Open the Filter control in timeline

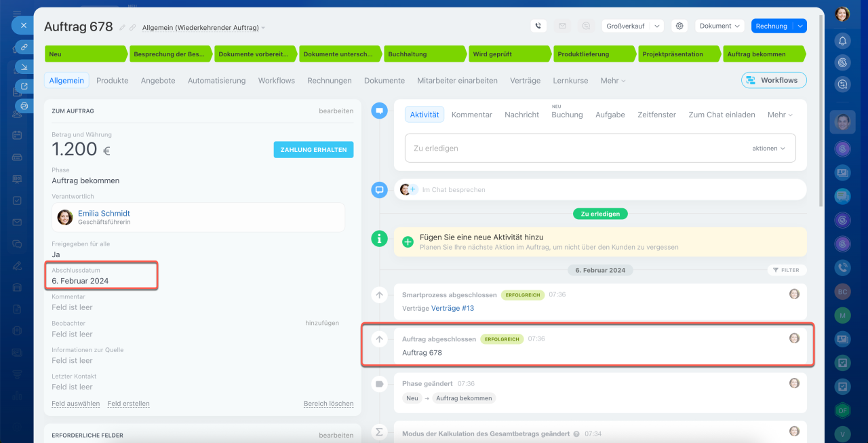(787, 270)
